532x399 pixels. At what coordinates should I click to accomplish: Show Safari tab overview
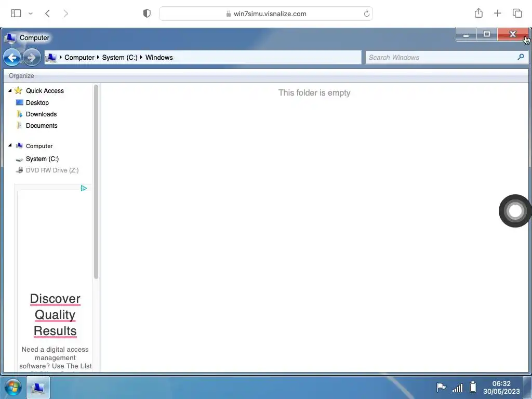[x=517, y=13]
